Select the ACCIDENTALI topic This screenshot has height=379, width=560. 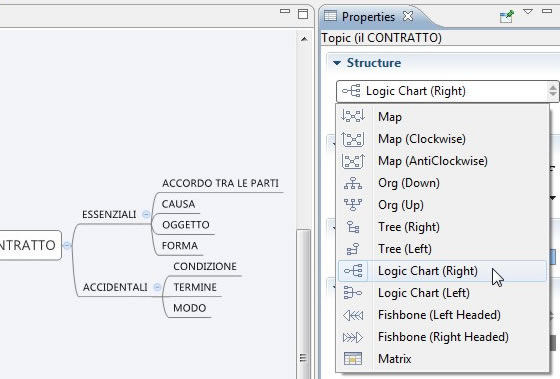click(x=115, y=287)
